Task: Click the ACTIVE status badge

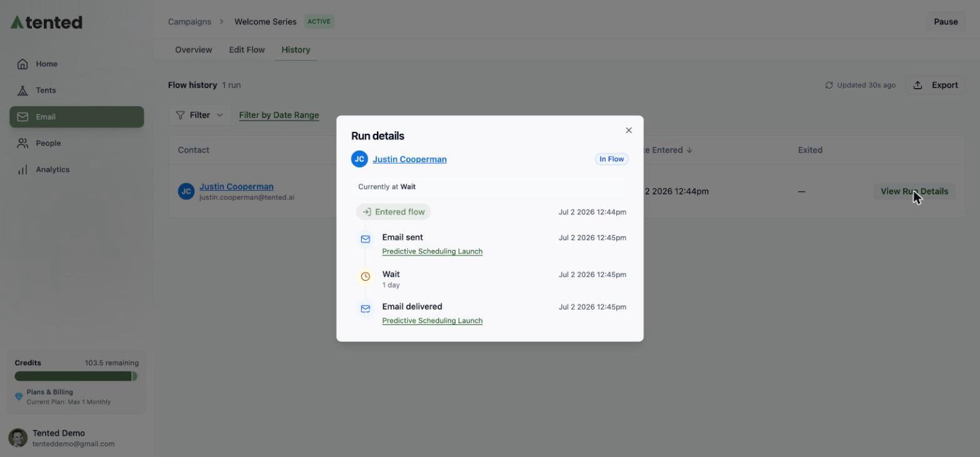Action: (x=319, y=21)
